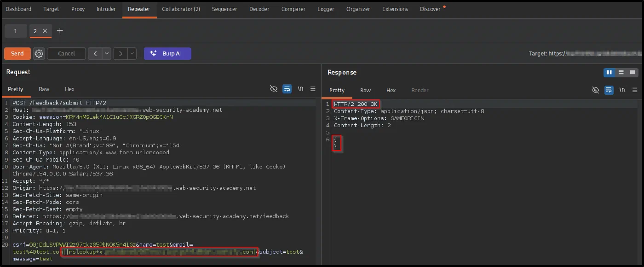Open the Organizer tab
This screenshot has height=267, width=644.
(x=358, y=9)
